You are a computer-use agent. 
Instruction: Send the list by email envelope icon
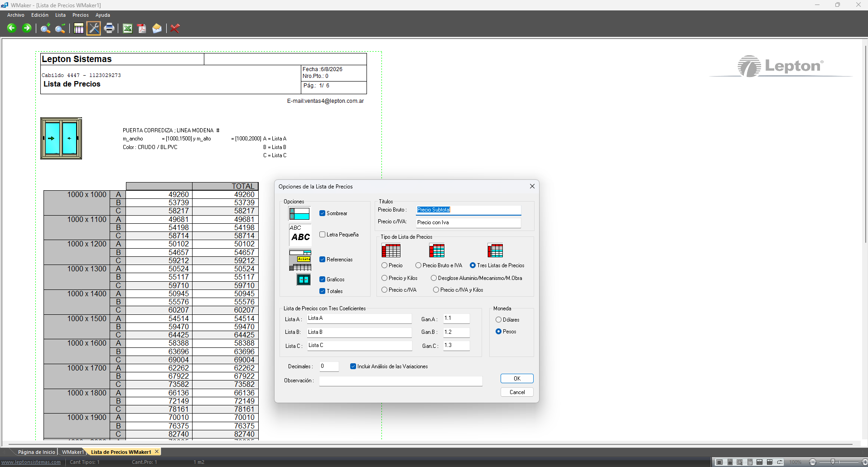pos(157,29)
